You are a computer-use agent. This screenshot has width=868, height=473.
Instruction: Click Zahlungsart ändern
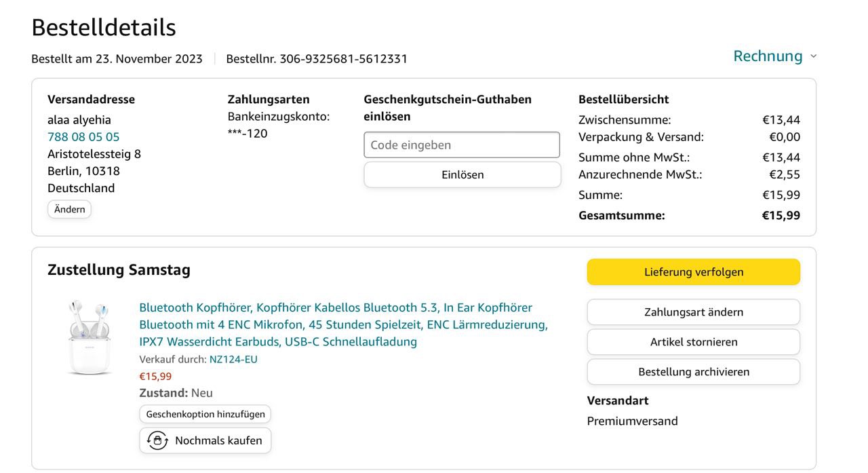coord(693,312)
